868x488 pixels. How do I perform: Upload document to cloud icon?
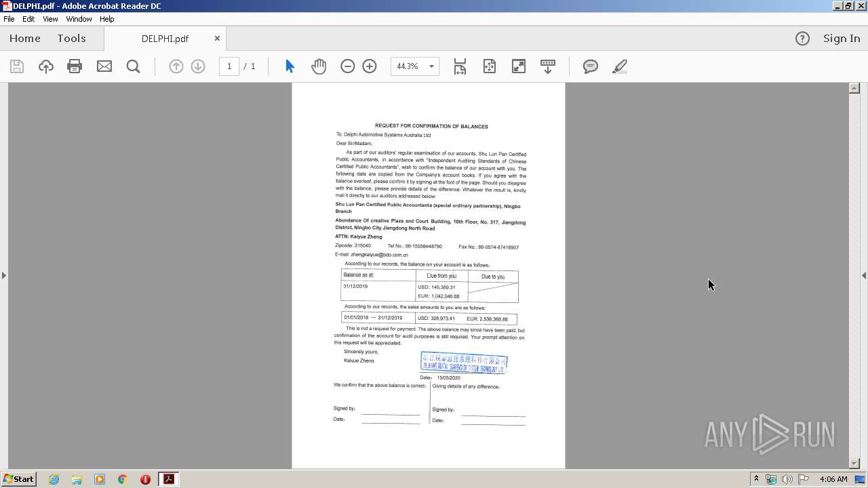[x=45, y=66]
